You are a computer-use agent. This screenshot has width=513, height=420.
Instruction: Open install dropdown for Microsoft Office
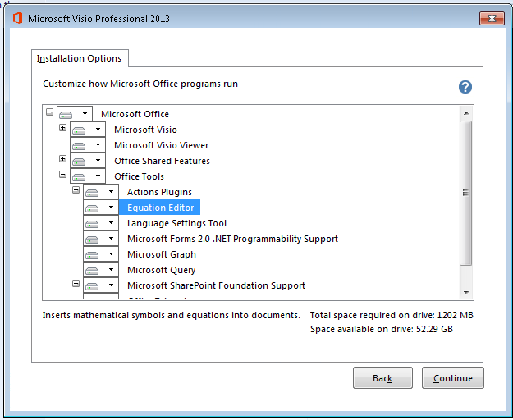75,114
